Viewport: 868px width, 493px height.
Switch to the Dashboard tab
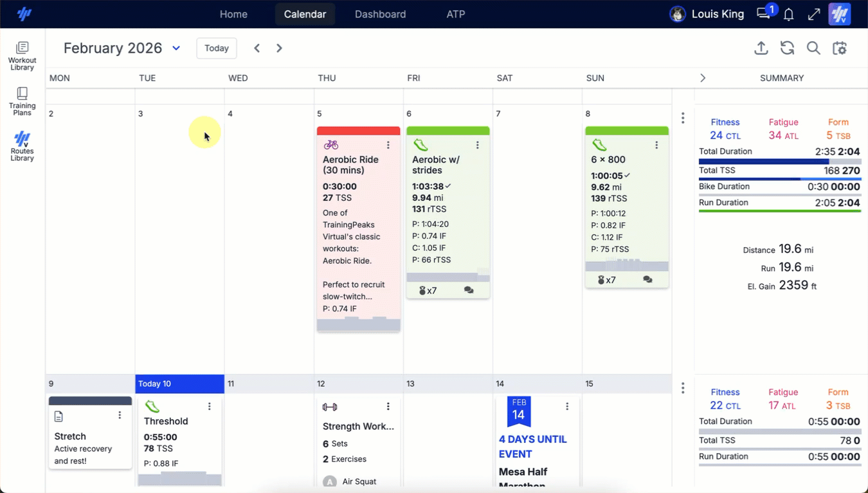click(x=380, y=14)
